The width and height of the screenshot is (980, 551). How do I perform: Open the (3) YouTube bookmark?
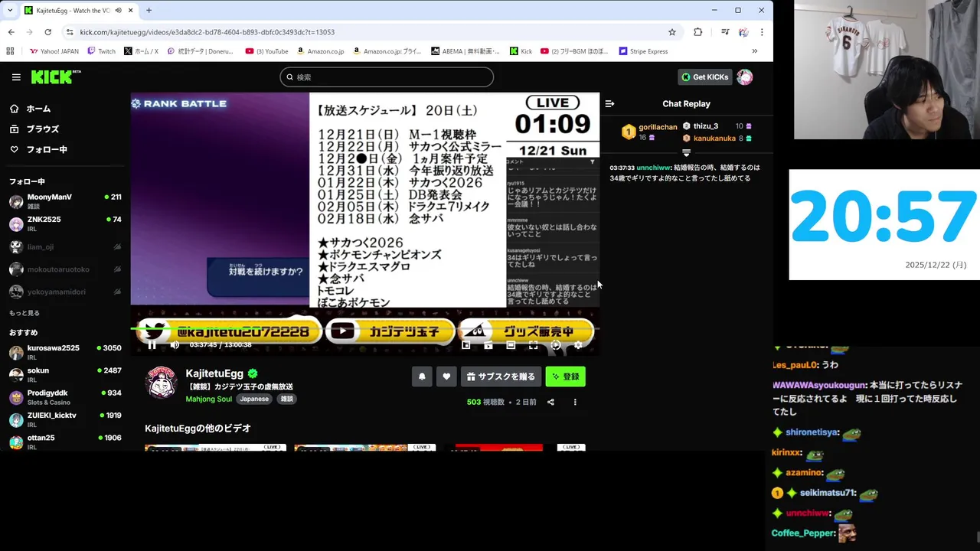pyautogui.click(x=266, y=51)
